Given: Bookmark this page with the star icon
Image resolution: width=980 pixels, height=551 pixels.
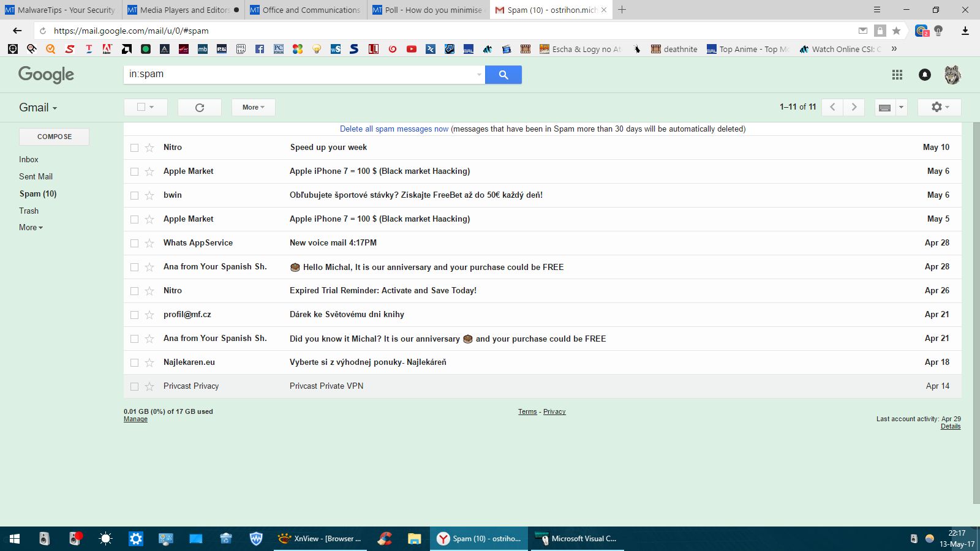Looking at the screenshot, I should [896, 31].
